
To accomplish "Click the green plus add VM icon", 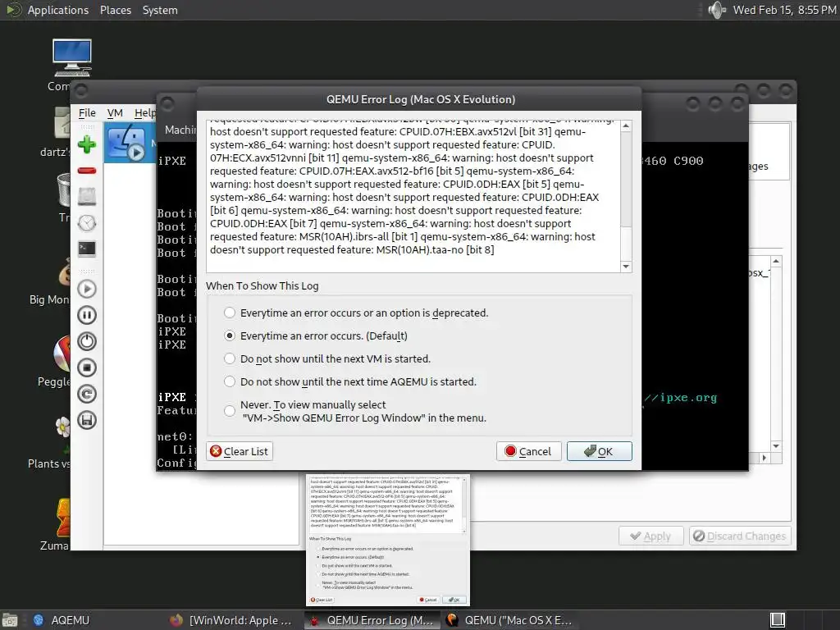I will point(87,144).
